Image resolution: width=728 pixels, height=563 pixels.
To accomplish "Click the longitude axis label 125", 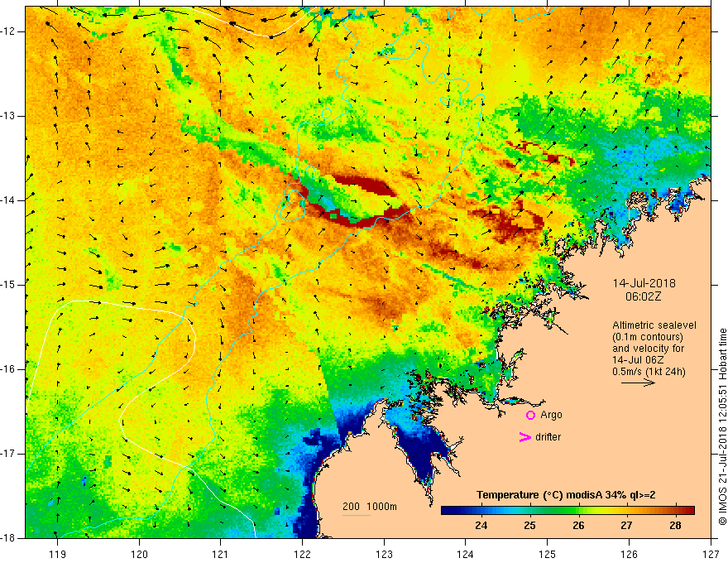I will pos(548,554).
